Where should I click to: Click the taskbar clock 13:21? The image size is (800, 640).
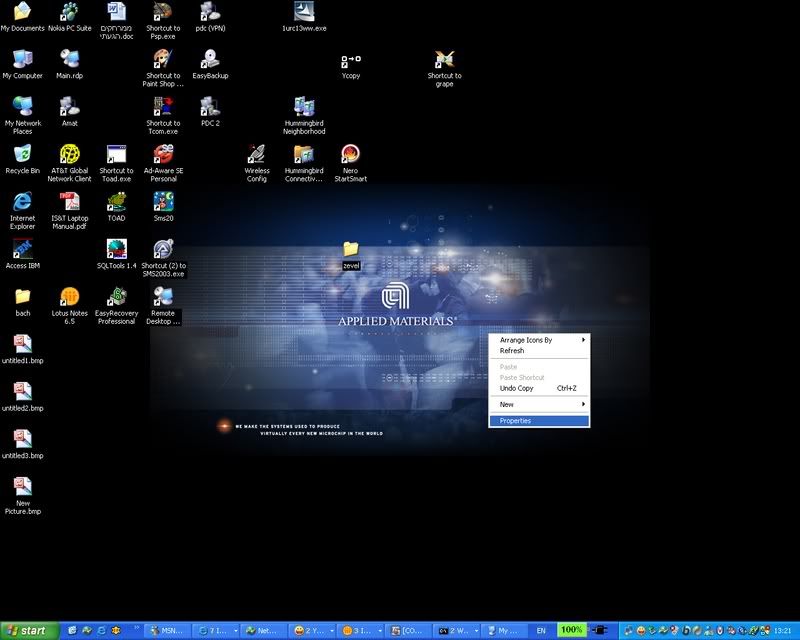[782, 631]
